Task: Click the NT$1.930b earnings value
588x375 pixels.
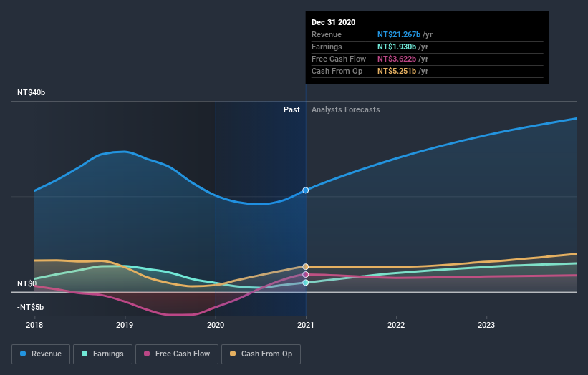Action: (397, 47)
